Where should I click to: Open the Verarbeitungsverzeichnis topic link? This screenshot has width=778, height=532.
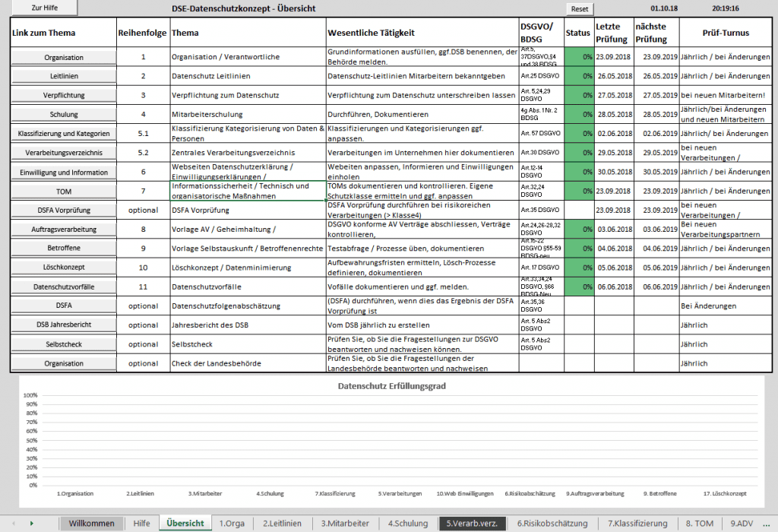[x=62, y=152]
